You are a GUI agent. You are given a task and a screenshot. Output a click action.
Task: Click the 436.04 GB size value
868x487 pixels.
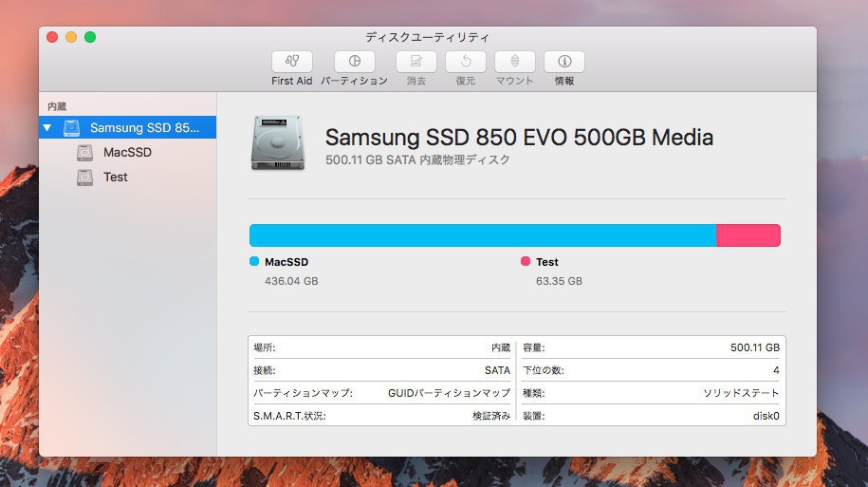291,281
